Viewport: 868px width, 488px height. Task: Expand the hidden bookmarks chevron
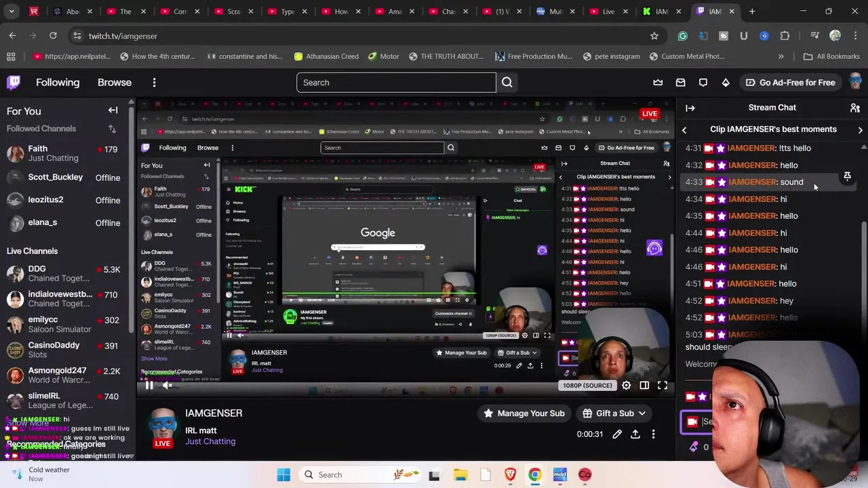coord(781,56)
